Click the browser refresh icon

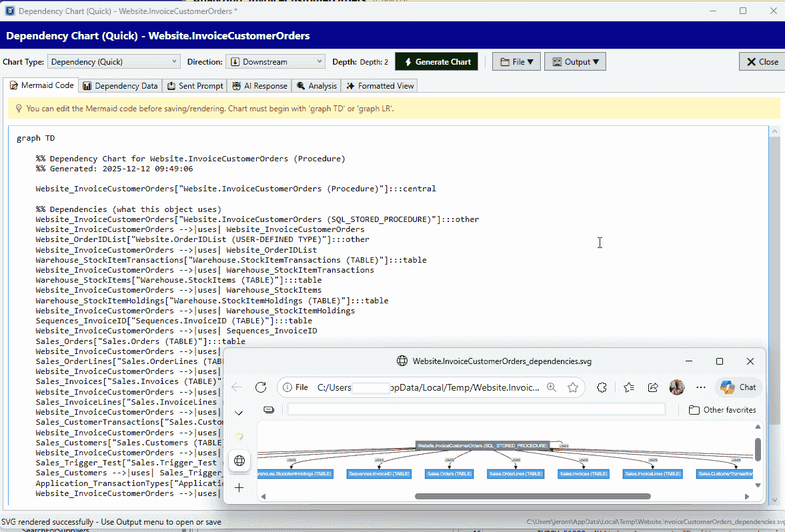pos(261,387)
